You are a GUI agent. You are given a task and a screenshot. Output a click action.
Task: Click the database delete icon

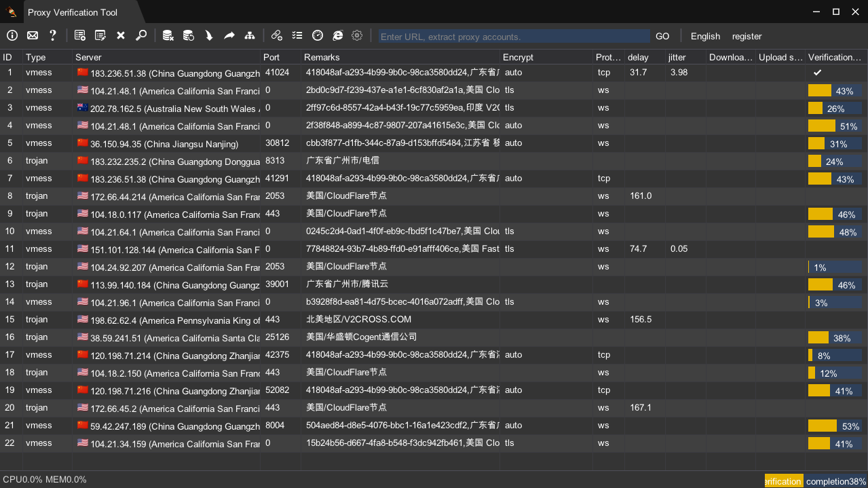[x=168, y=35]
